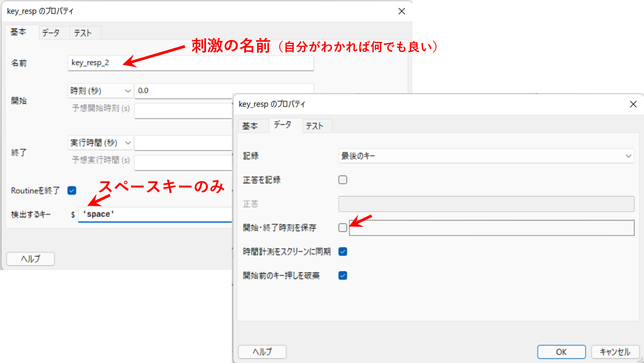Click OK button in front dialog
Image resolution: width=644 pixels, height=363 pixels.
coord(562,352)
